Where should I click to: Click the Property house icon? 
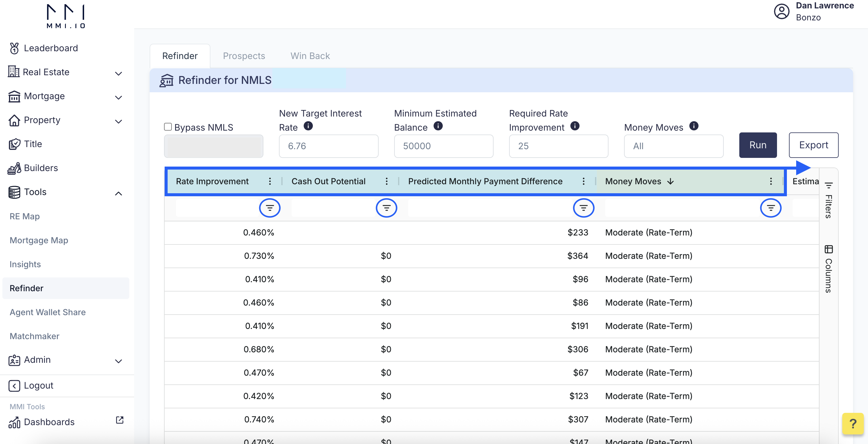click(14, 120)
